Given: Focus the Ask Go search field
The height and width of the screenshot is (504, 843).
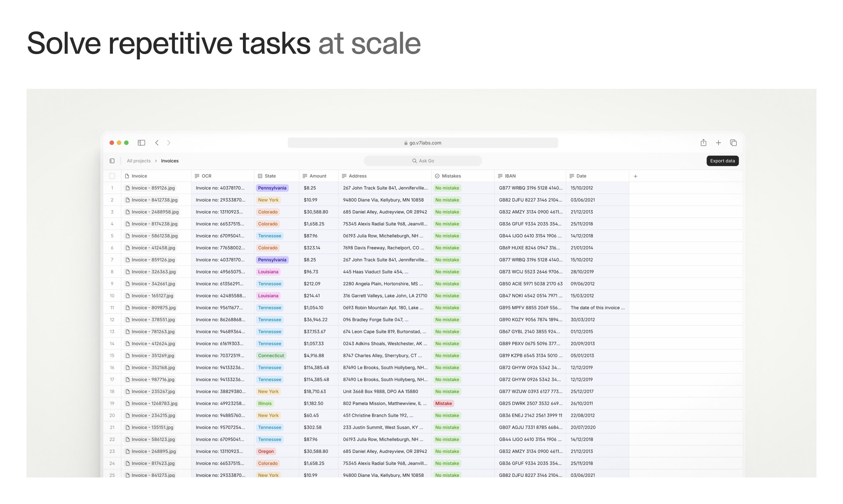Looking at the screenshot, I should (422, 160).
